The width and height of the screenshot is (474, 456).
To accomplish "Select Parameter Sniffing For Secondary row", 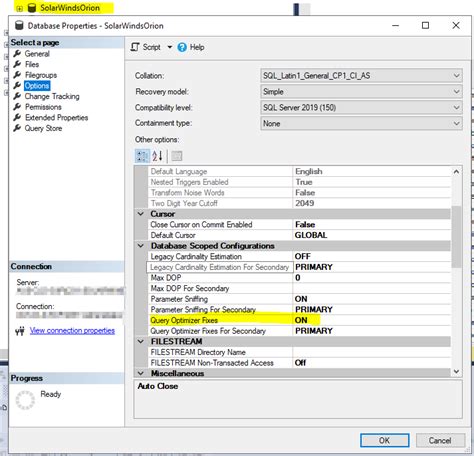I will point(299,310).
